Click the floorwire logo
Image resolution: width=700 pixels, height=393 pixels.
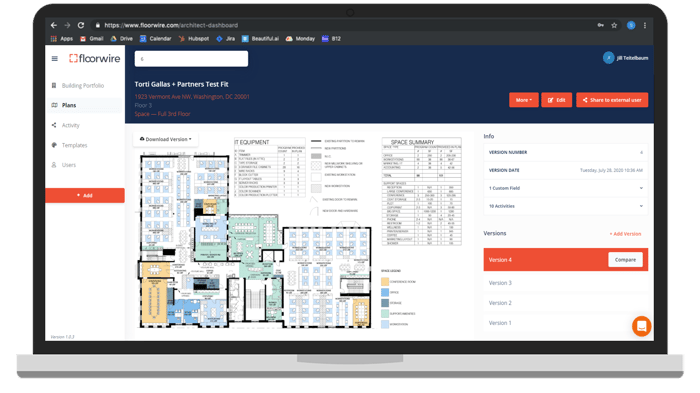coord(95,59)
